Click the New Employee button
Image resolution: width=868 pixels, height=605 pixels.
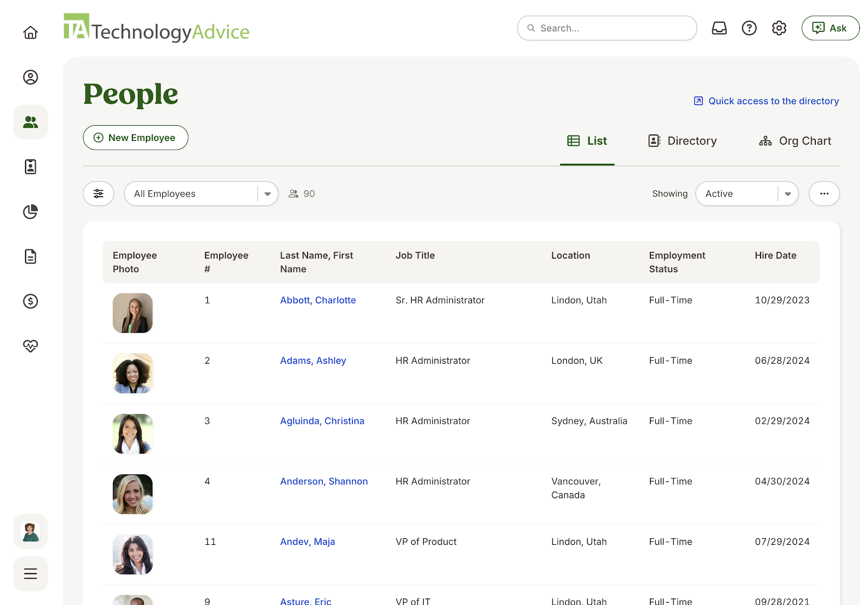click(x=135, y=138)
